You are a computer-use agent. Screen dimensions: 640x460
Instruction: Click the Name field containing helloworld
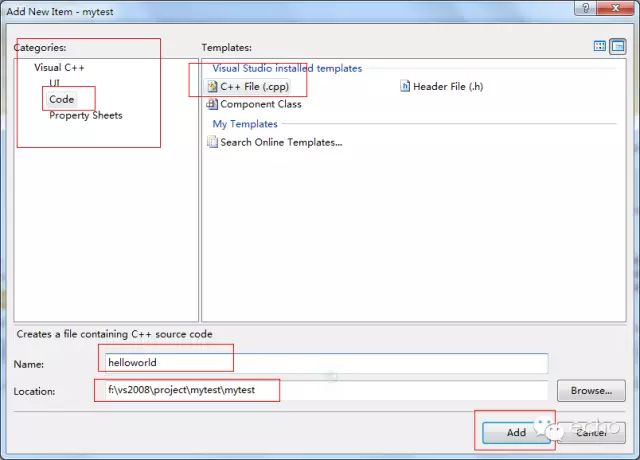[x=326, y=363]
